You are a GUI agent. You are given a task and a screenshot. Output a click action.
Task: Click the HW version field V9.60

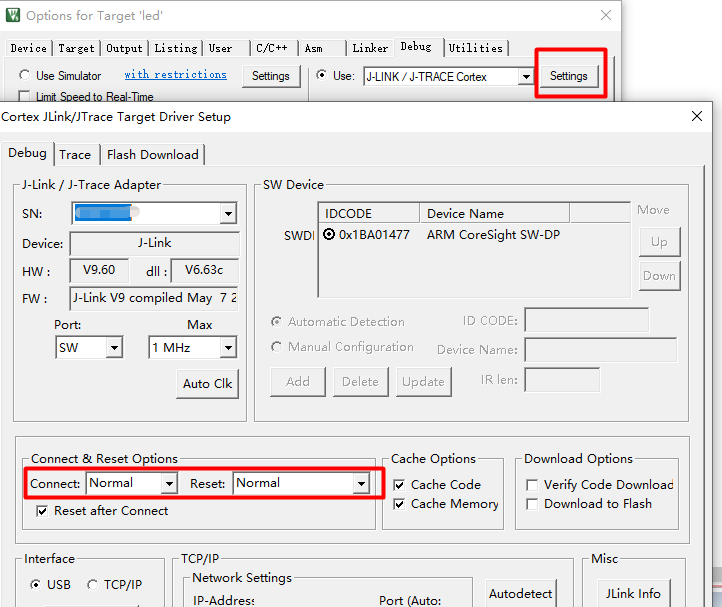coord(99,270)
